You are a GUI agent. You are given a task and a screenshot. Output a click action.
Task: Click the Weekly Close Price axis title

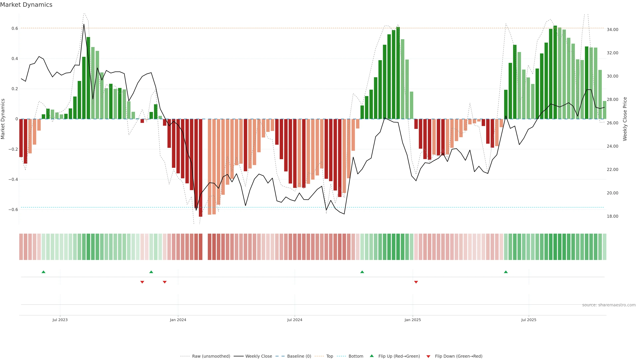coord(625,119)
